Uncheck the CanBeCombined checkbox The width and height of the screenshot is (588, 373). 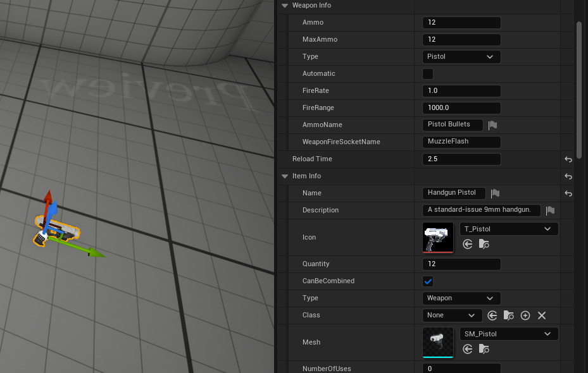click(428, 281)
